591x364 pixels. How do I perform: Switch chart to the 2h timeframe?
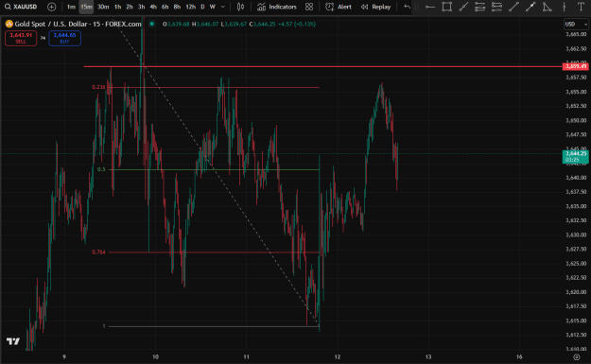pos(130,7)
